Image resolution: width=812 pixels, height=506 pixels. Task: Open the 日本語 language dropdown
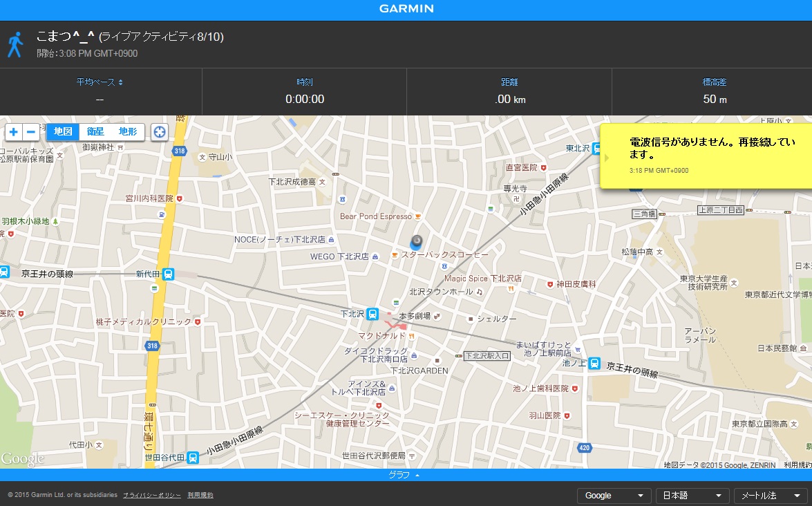point(692,496)
